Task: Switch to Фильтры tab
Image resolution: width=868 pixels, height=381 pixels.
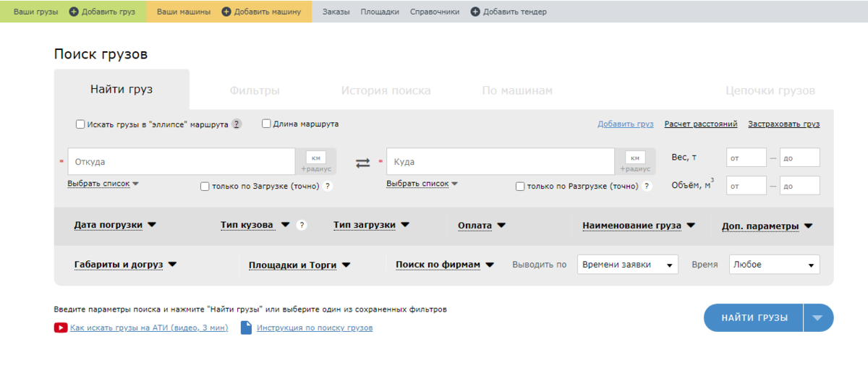Action: (255, 90)
